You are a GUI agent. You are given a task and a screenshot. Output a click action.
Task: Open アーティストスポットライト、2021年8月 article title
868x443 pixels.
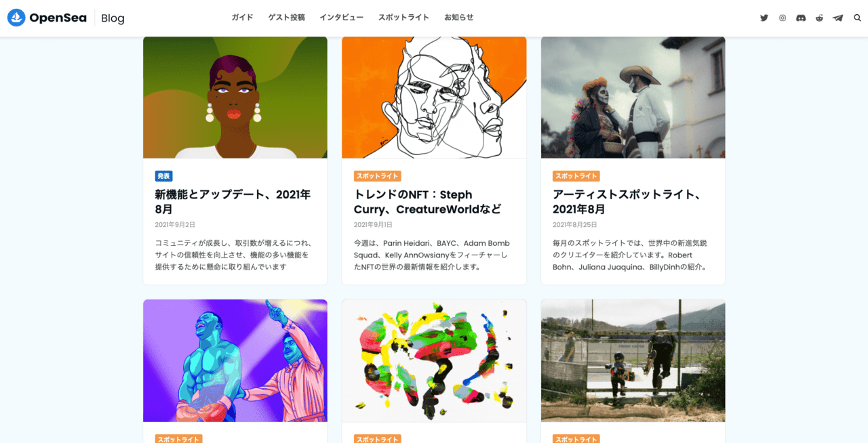tap(627, 202)
